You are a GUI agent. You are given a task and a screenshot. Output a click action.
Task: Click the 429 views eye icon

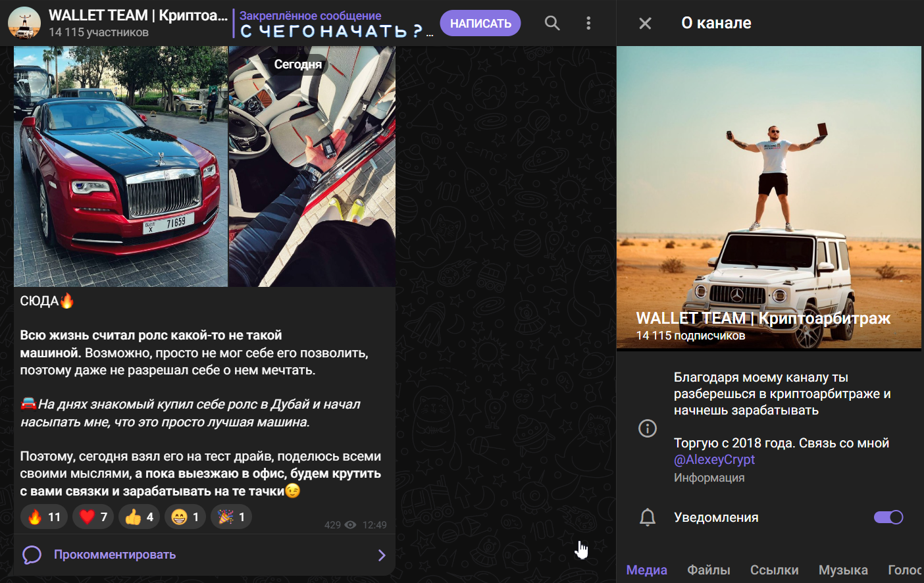[351, 524]
